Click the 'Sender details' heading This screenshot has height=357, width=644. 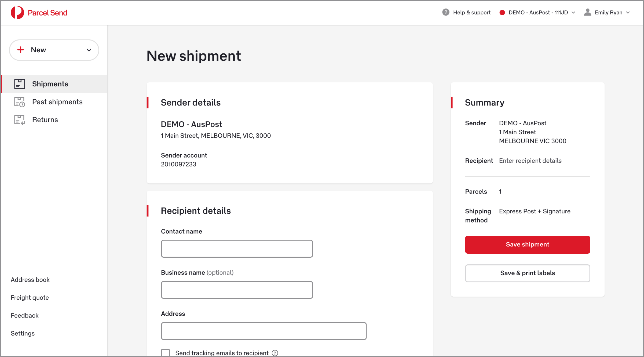coord(191,103)
